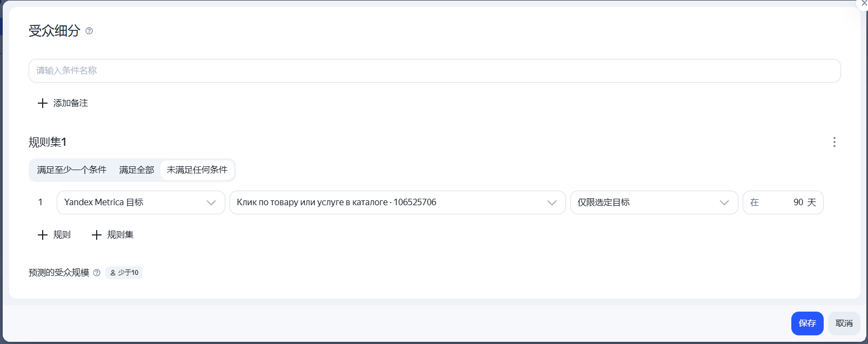The height and width of the screenshot is (344, 868).
Task: Click the 90 天 days input field
Action: tap(783, 203)
